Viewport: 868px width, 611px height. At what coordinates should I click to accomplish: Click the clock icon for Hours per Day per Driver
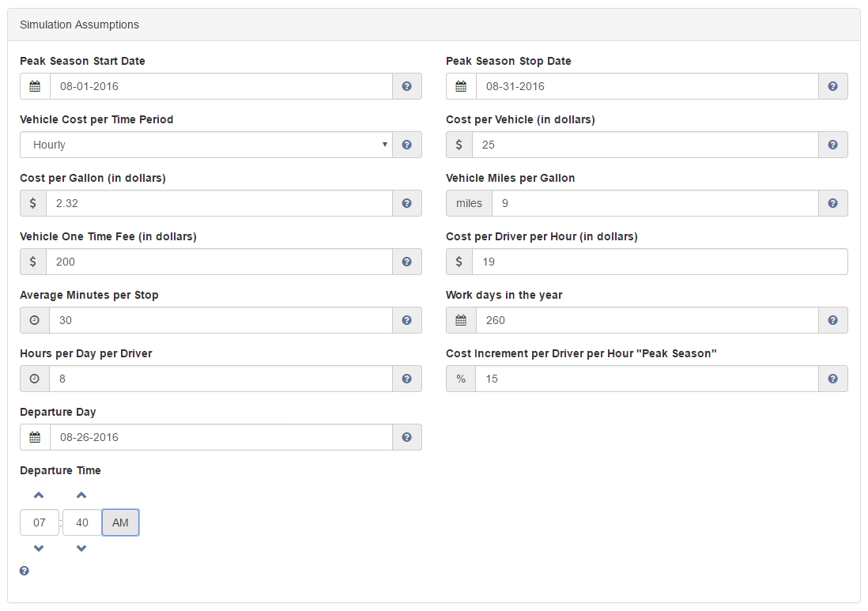point(32,379)
